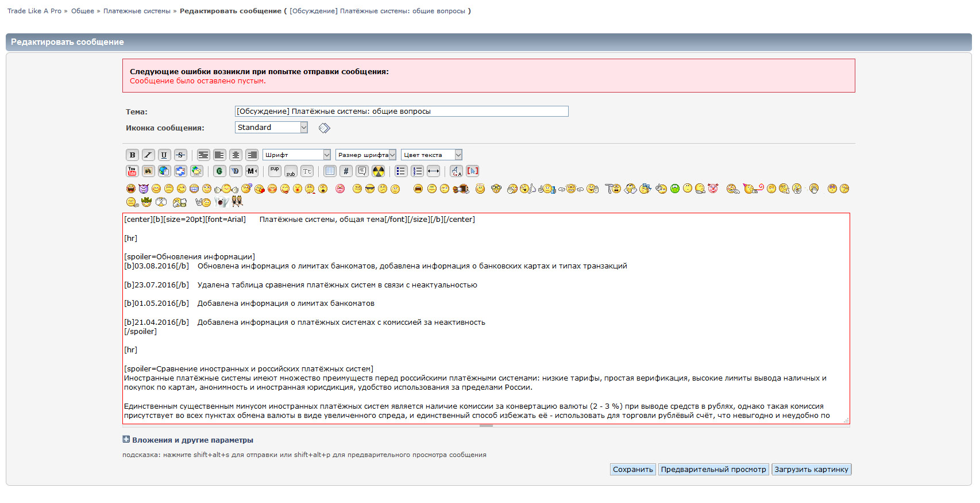Open Общее breadcrumb link
The width and height of the screenshot is (980, 503).
(83, 11)
